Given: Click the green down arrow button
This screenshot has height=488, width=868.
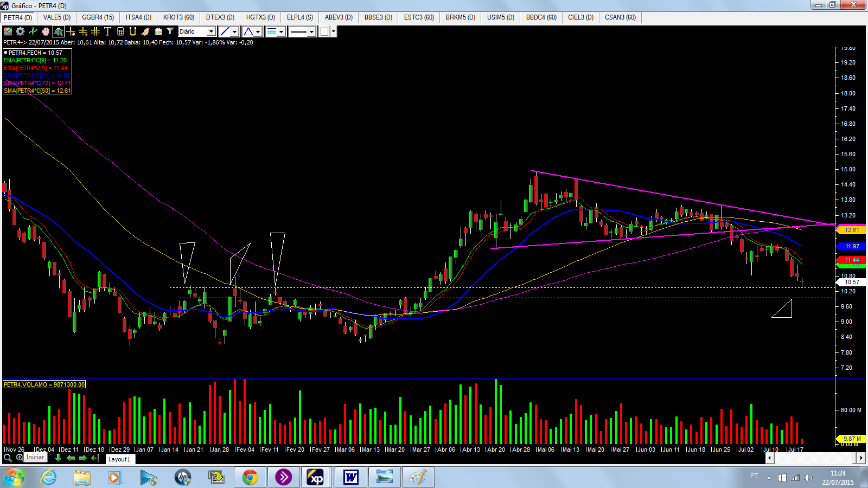Looking at the screenshot, I should (58, 458).
